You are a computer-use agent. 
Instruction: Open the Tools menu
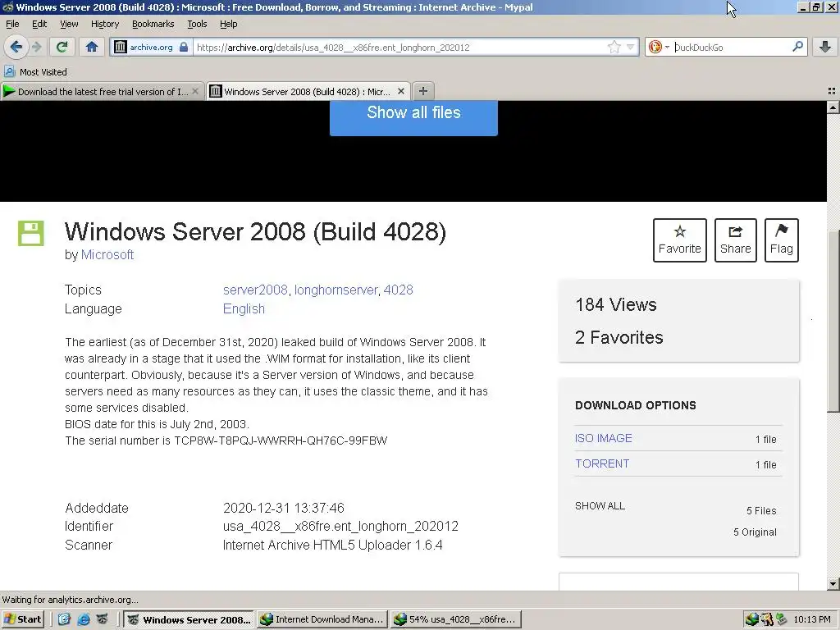tap(197, 24)
